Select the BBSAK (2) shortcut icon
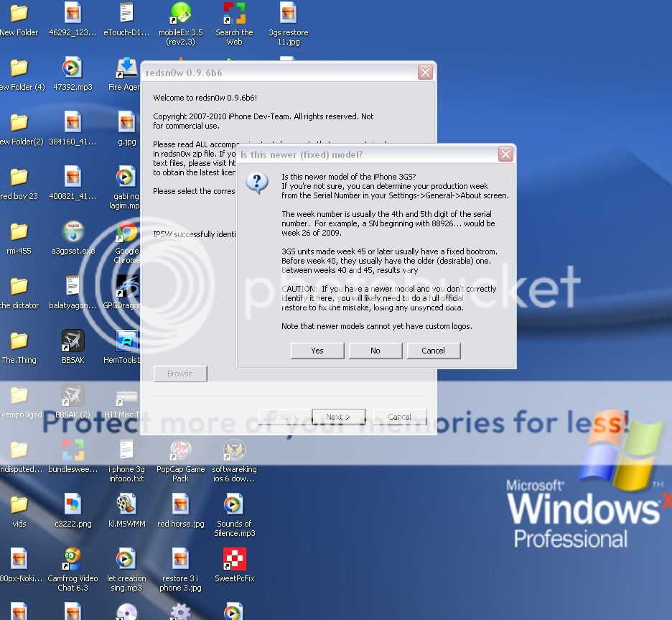Viewport: 672px width, 620px height. [x=73, y=395]
